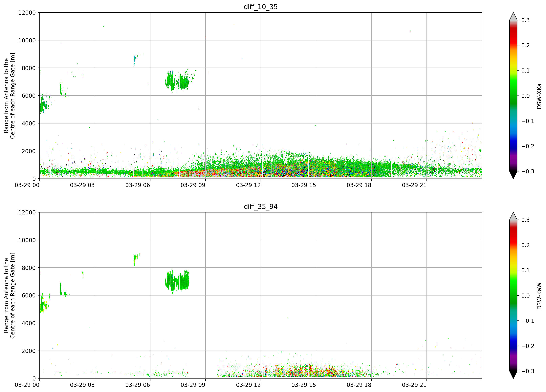Click the '0.2' tick on the DSW-KaW colorbar
The width and height of the screenshot is (546, 392).
526,245
